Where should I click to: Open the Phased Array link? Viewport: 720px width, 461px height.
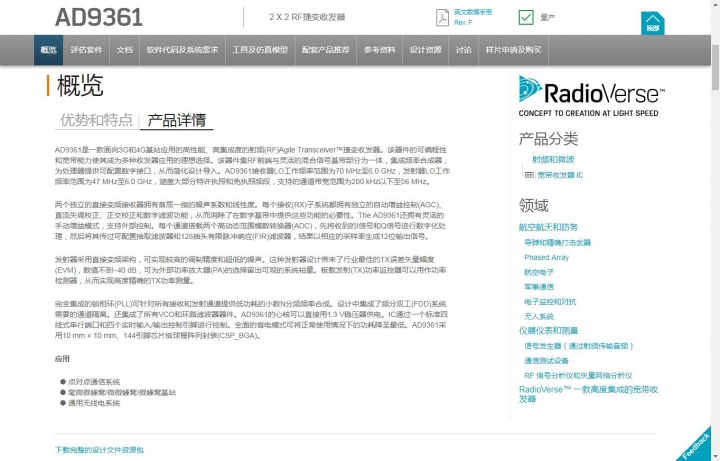[x=546, y=257]
